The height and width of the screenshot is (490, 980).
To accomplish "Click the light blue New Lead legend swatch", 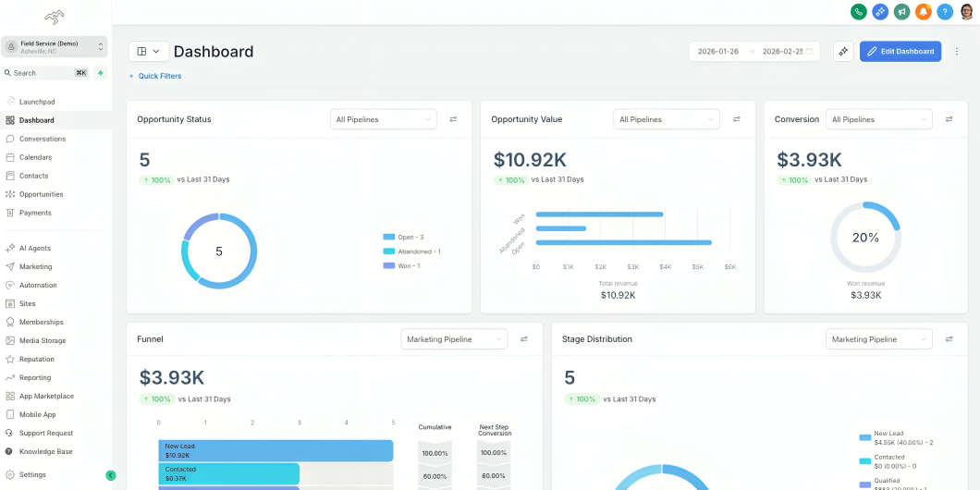I will pos(865,437).
